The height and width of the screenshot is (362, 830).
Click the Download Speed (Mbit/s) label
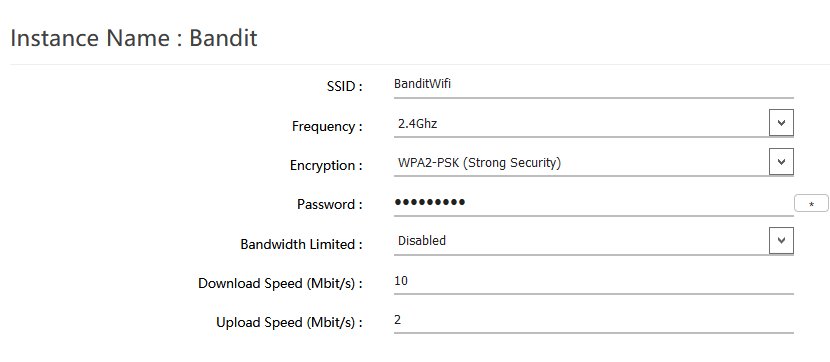pyautogui.click(x=281, y=284)
